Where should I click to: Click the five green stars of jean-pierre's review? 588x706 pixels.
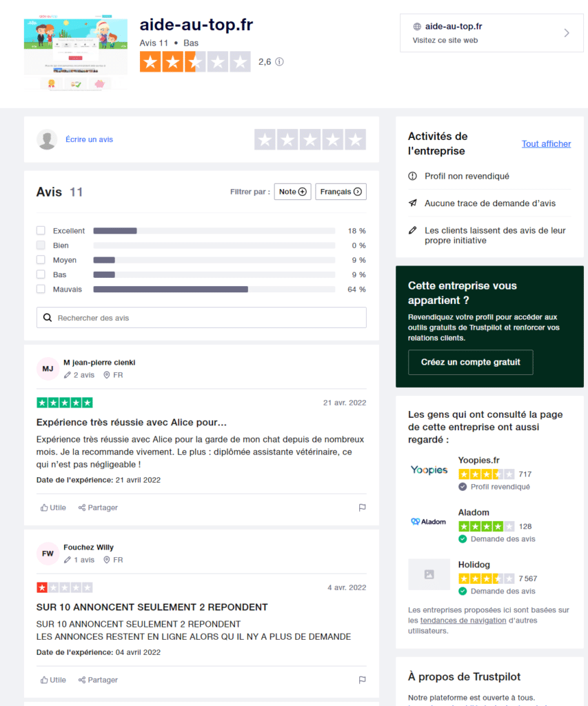65,403
